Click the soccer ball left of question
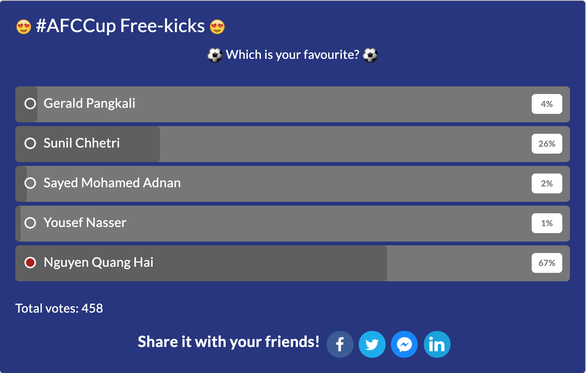Image resolution: width=586 pixels, height=373 pixels. click(x=215, y=55)
